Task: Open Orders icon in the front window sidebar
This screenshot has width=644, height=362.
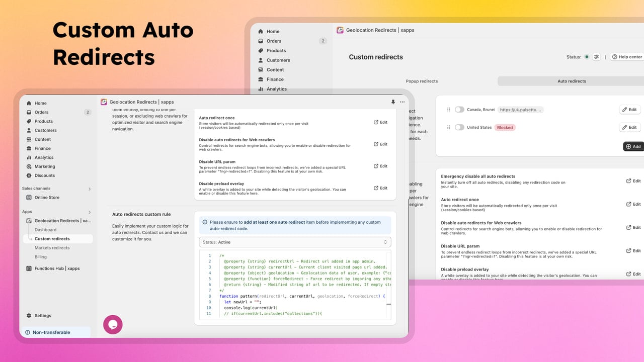Action: [x=29, y=112]
